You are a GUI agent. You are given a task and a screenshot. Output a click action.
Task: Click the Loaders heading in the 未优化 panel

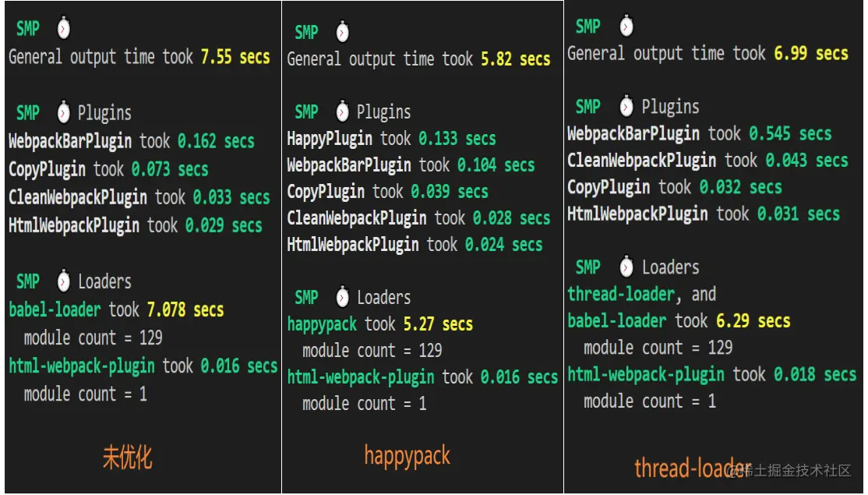[104, 281]
